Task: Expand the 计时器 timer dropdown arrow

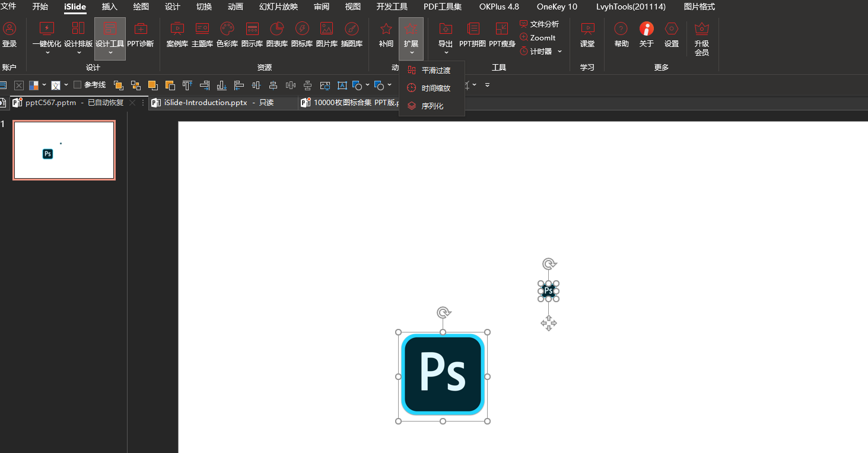Action: [559, 52]
